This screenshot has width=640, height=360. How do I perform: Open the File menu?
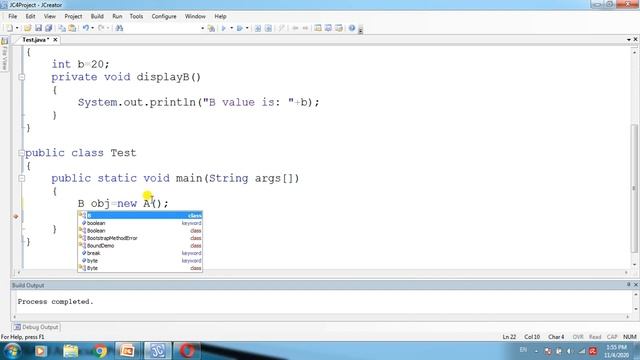[x=13, y=16]
